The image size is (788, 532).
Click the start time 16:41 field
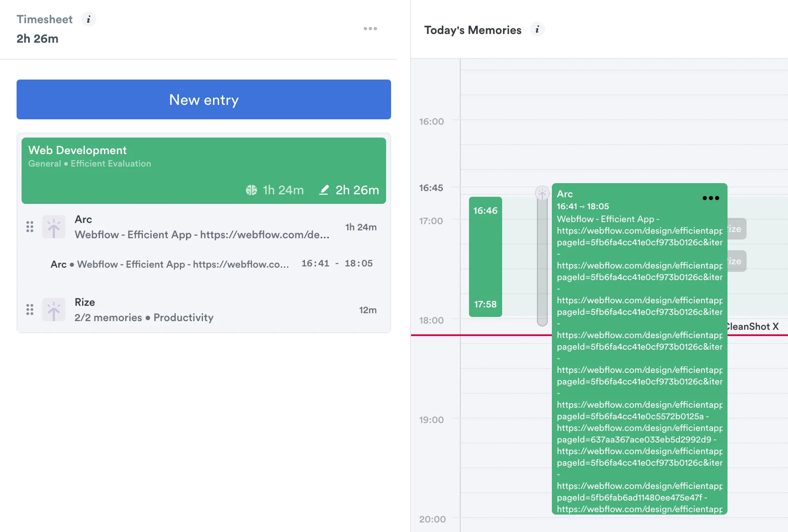tap(315, 264)
